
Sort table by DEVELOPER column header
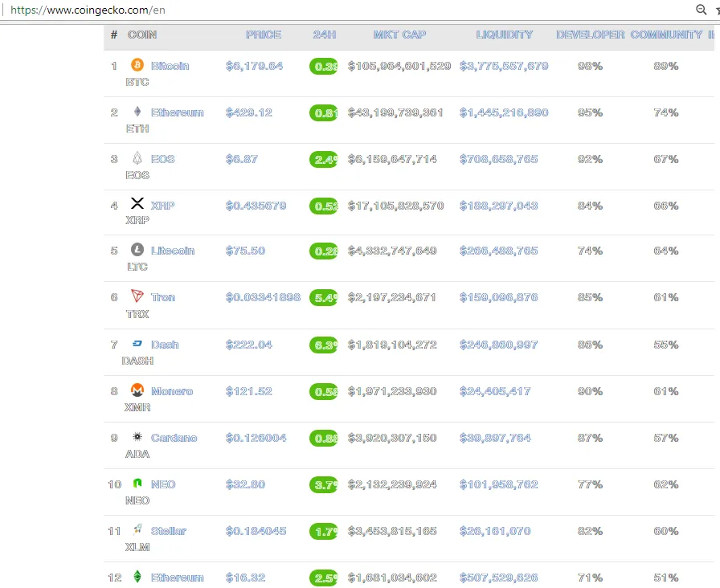click(590, 35)
